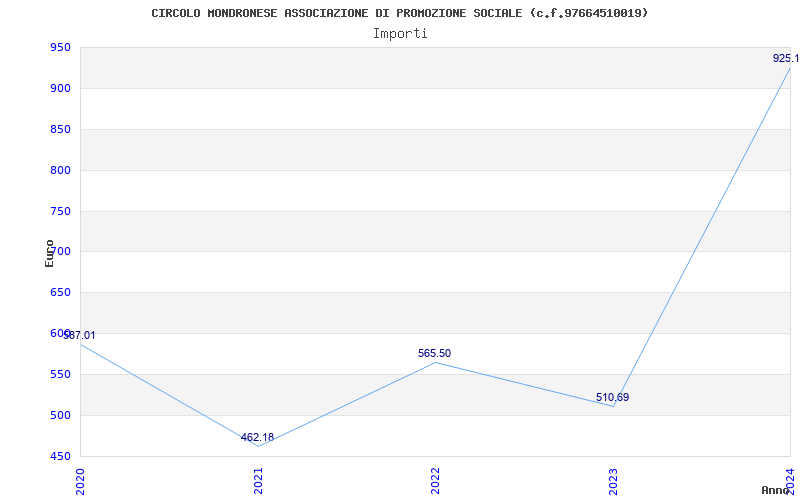
Task: Select the Importi subtitle text
Action: coord(400,34)
